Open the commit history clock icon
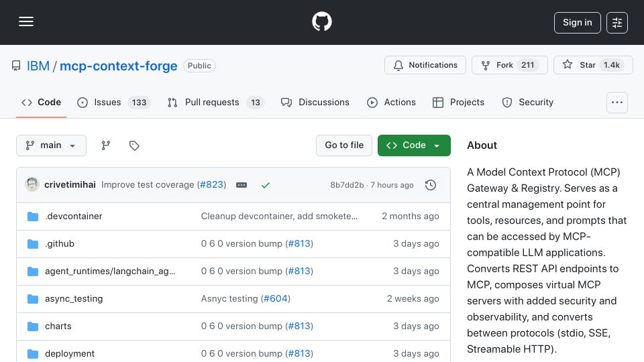The height and width of the screenshot is (362, 644). (x=431, y=185)
